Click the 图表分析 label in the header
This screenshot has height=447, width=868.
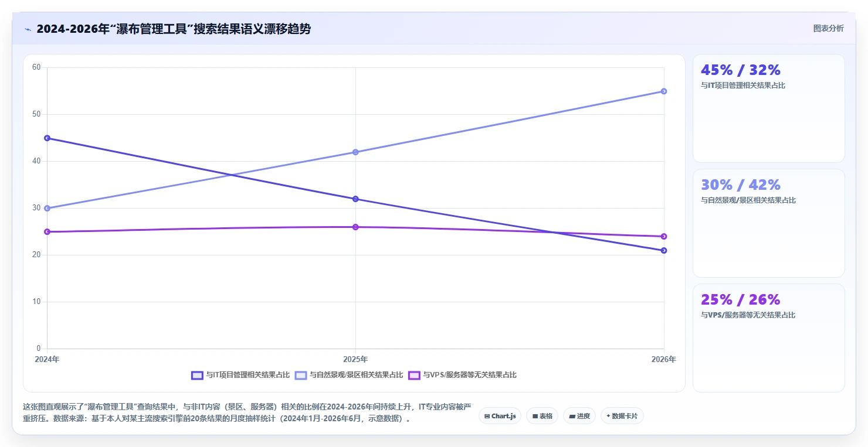click(828, 28)
